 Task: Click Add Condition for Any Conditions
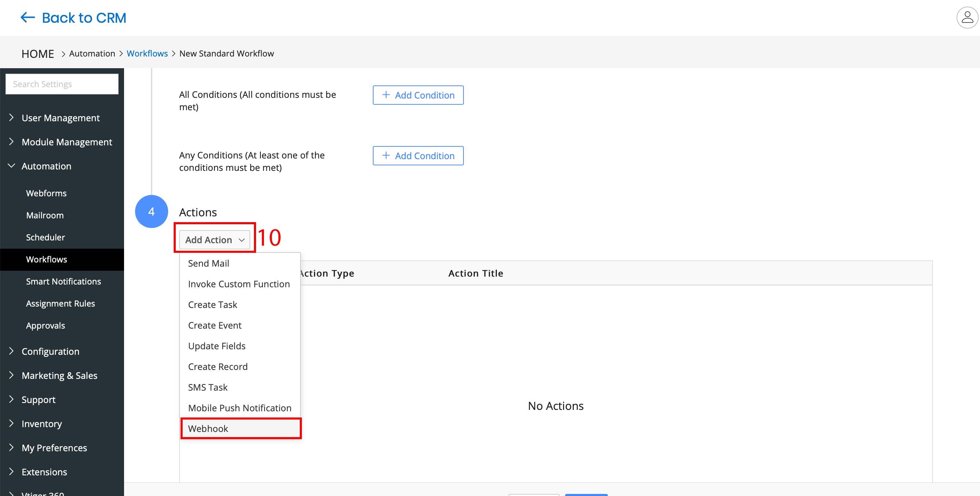[x=418, y=156]
